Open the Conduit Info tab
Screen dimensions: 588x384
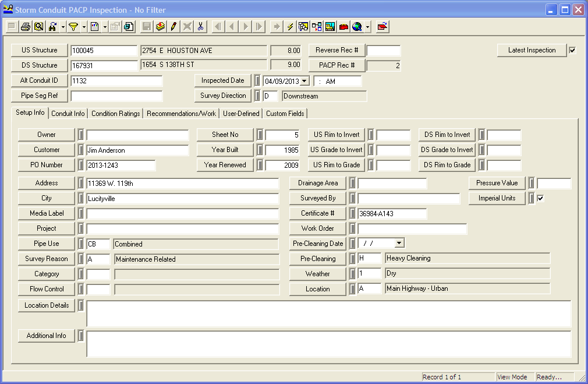click(x=68, y=113)
